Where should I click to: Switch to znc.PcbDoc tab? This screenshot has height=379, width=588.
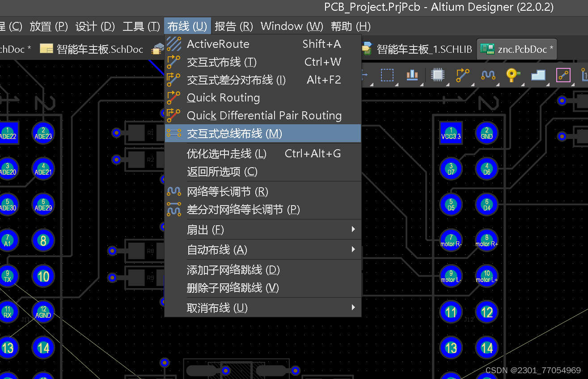coord(517,49)
